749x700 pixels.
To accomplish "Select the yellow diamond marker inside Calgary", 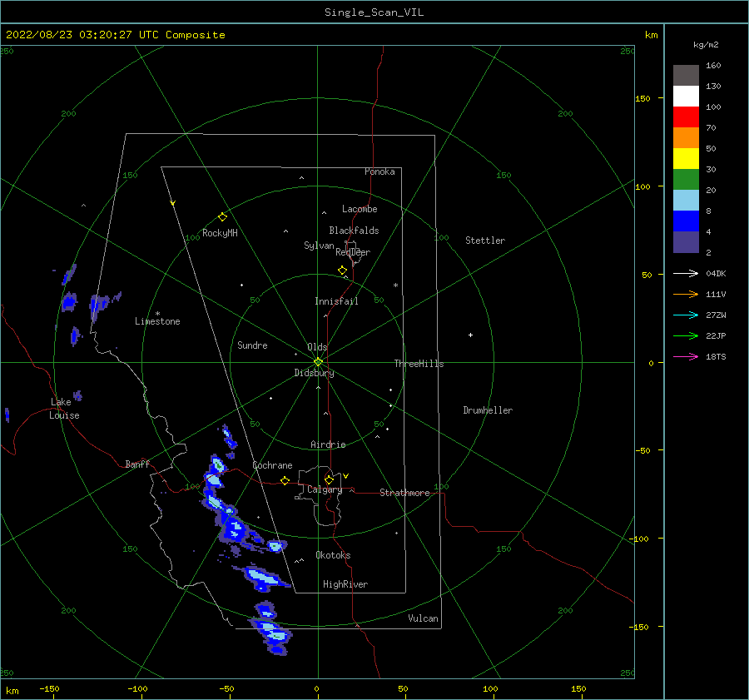I will (329, 479).
